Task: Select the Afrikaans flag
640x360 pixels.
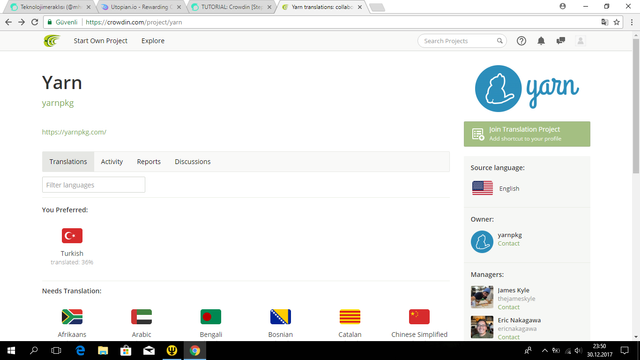Action: point(72,317)
